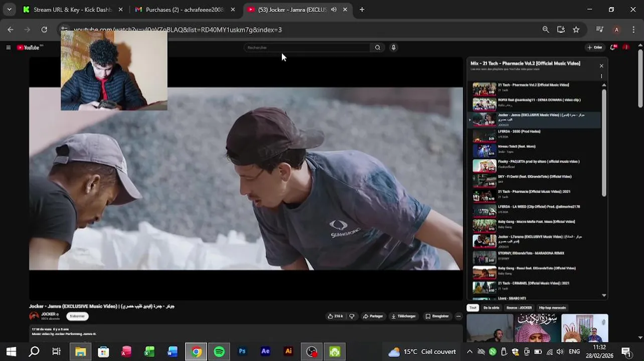Screen dimensions: 644x361
Task: Open Illustrator from the taskbar
Action: (x=288, y=352)
